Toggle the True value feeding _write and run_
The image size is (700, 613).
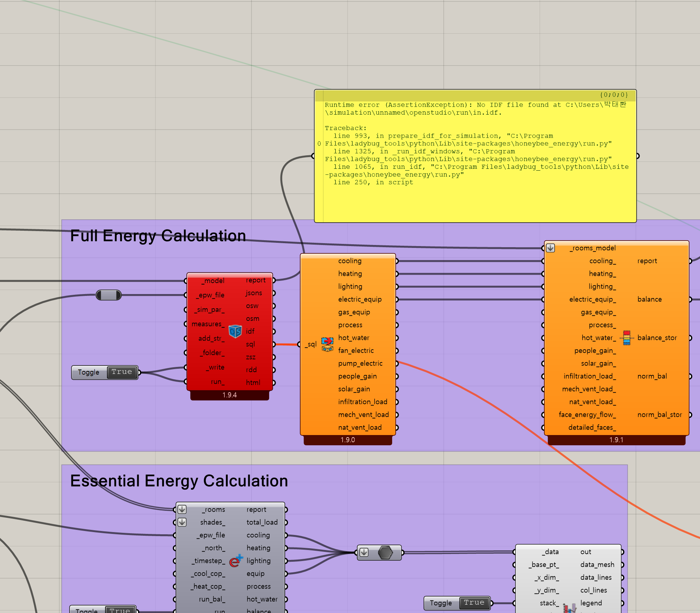tap(122, 372)
